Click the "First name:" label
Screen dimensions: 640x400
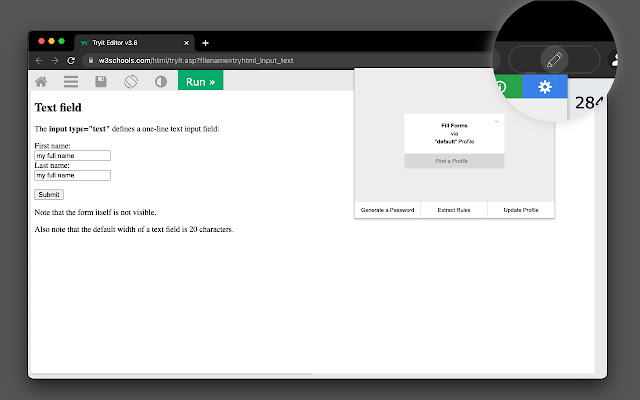[52, 146]
